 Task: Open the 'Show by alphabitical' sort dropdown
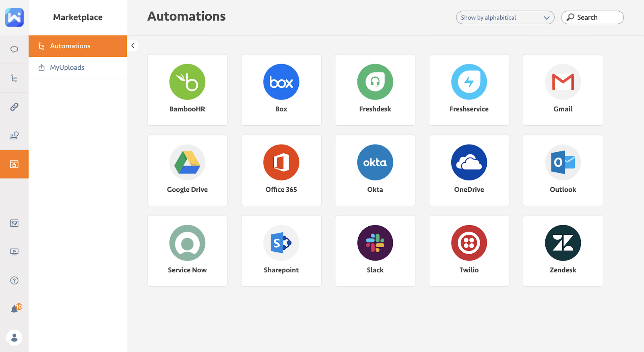pyautogui.click(x=505, y=17)
